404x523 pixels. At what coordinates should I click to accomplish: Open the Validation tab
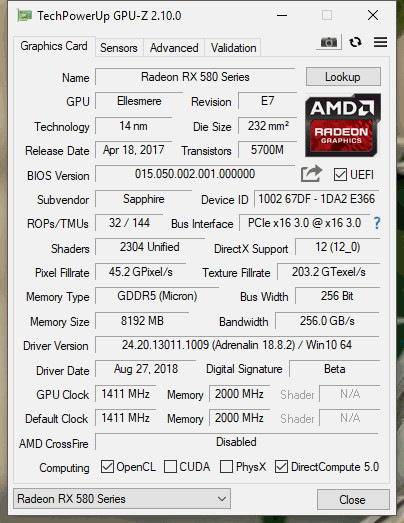(234, 48)
